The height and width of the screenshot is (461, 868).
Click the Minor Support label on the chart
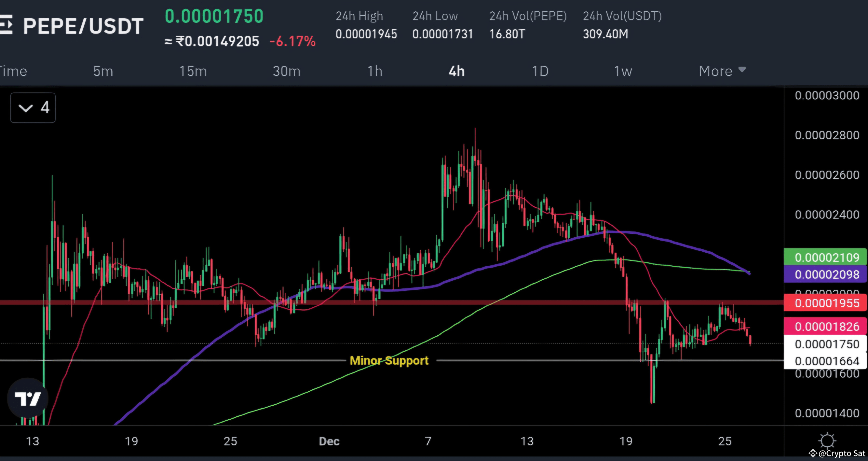pos(389,360)
